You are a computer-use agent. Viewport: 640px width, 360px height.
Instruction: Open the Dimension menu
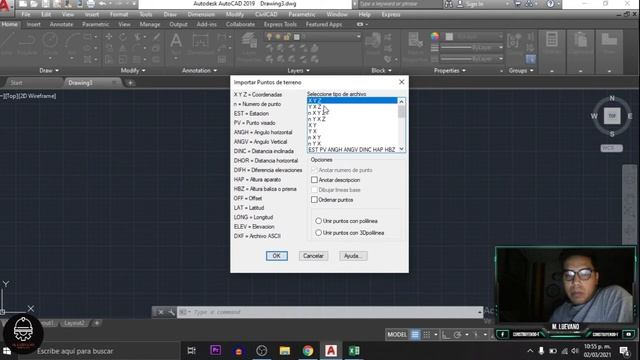(201, 14)
